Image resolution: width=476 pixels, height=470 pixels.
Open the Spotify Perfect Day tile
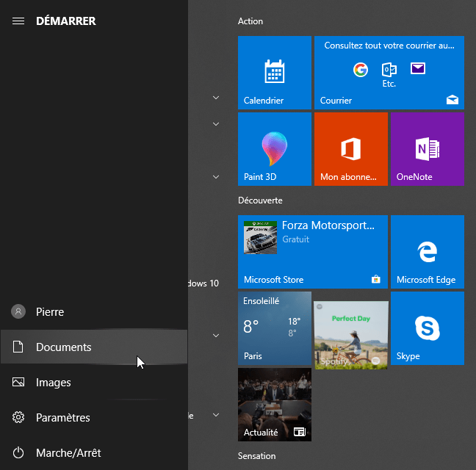pyautogui.click(x=351, y=335)
